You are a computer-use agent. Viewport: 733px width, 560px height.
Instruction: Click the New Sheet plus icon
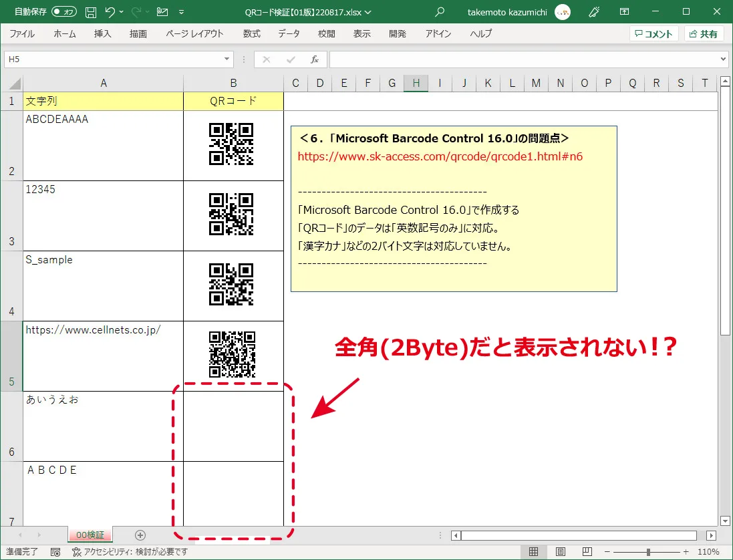[x=140, y=535]
